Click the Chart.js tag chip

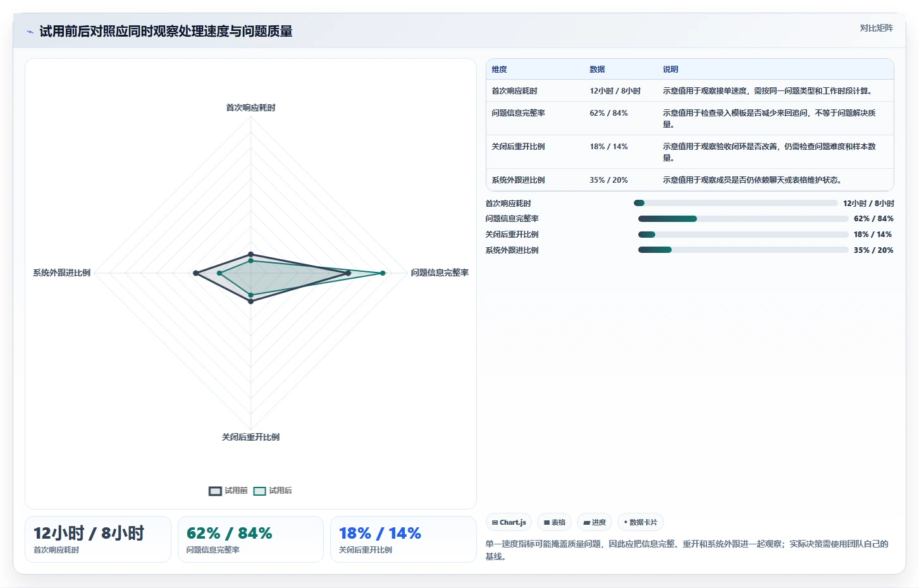pos(509,522)
